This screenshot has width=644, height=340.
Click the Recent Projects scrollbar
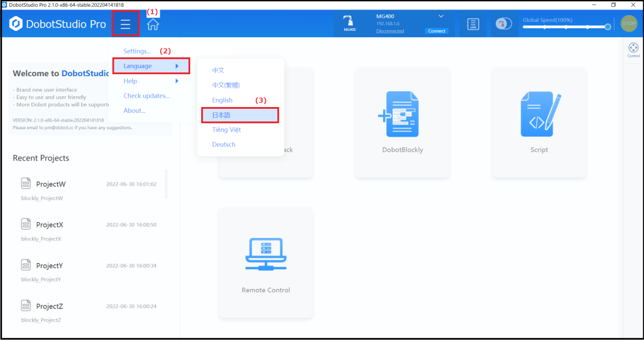(166, 184)
